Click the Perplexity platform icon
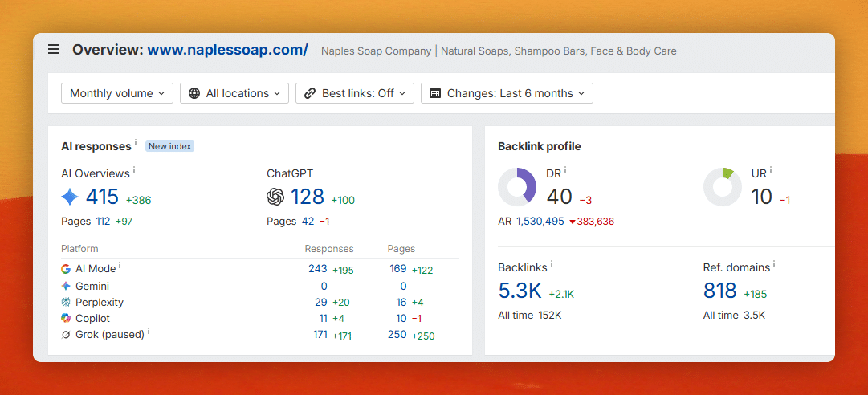Viewport: 868px width, 395px height. click(x=66, y=302)
